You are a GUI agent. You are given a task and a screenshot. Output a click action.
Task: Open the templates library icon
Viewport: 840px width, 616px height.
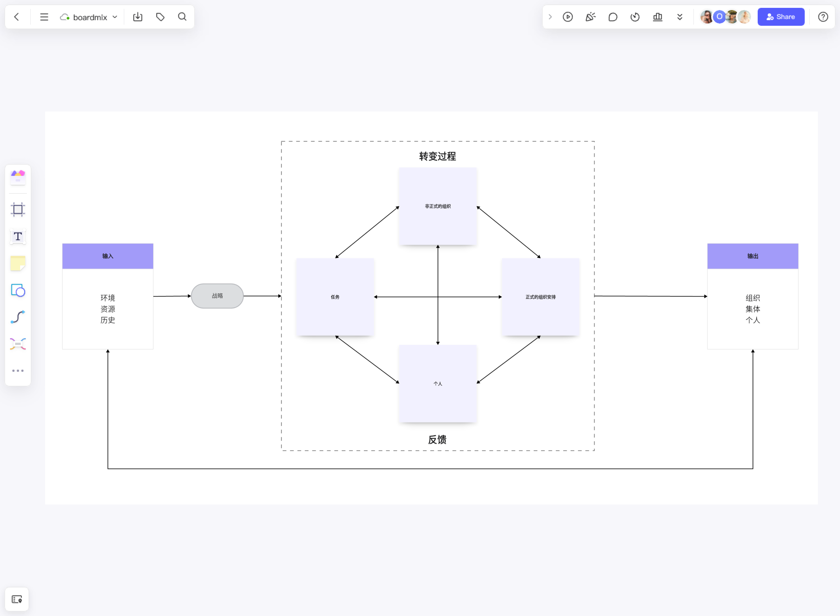(x=18, y=178)
